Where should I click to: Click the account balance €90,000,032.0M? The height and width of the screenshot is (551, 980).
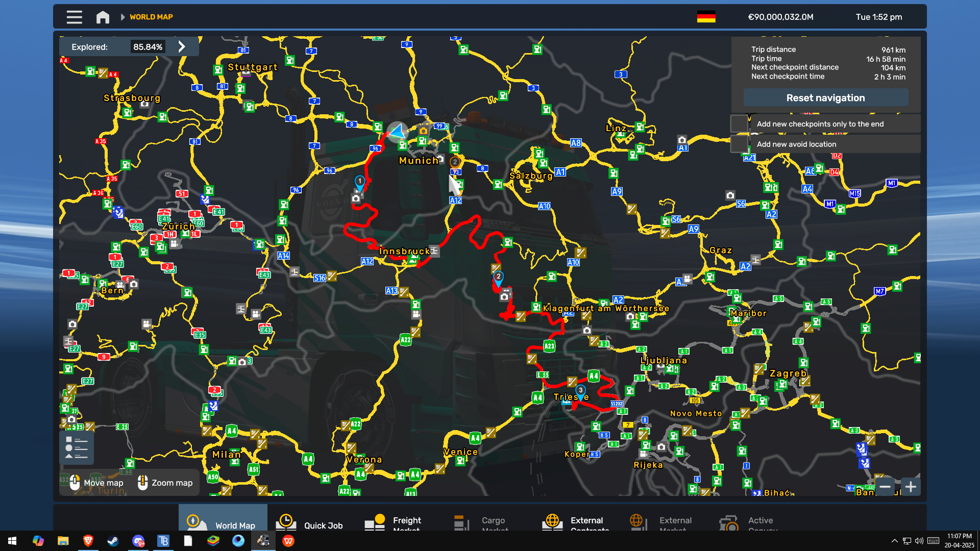pos(780,17)
